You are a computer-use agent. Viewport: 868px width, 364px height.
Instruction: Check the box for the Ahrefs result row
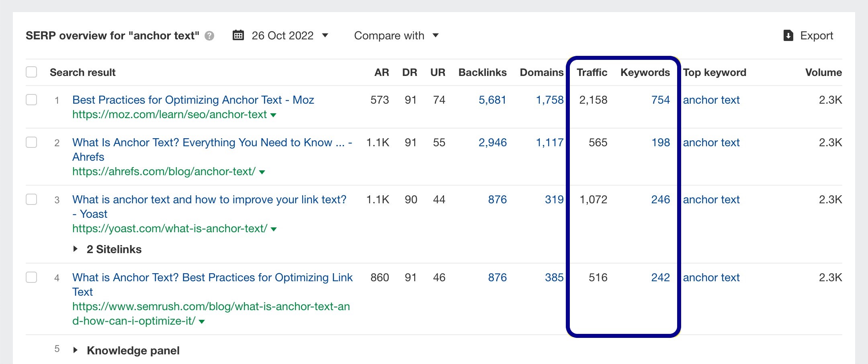pyautogui.click(x=31, y=142)
